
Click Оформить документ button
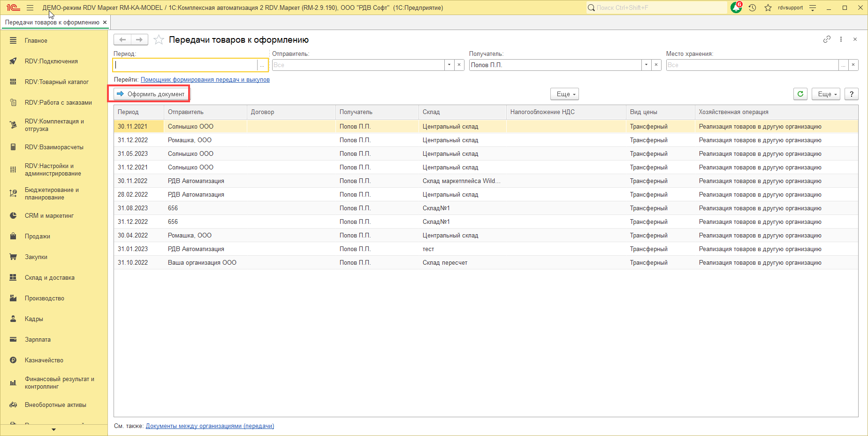[x=151, y=94]
